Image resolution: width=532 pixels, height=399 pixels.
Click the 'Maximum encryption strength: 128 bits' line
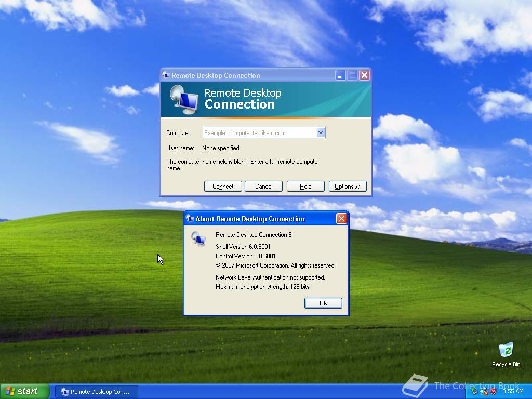pyautogui.click(x=262, y=287)
